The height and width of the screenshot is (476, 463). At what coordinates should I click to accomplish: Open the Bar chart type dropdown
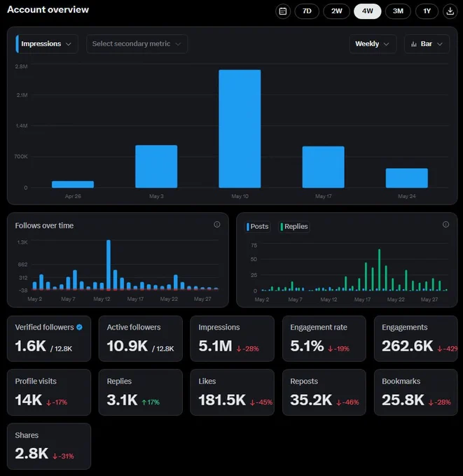click(x=427, y=44)
